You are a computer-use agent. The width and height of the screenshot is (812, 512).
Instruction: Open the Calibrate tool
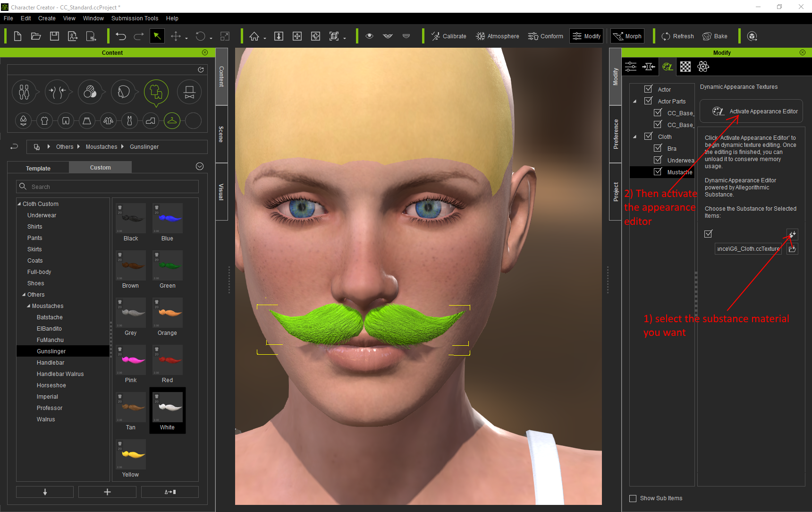[x=448, y=36]
